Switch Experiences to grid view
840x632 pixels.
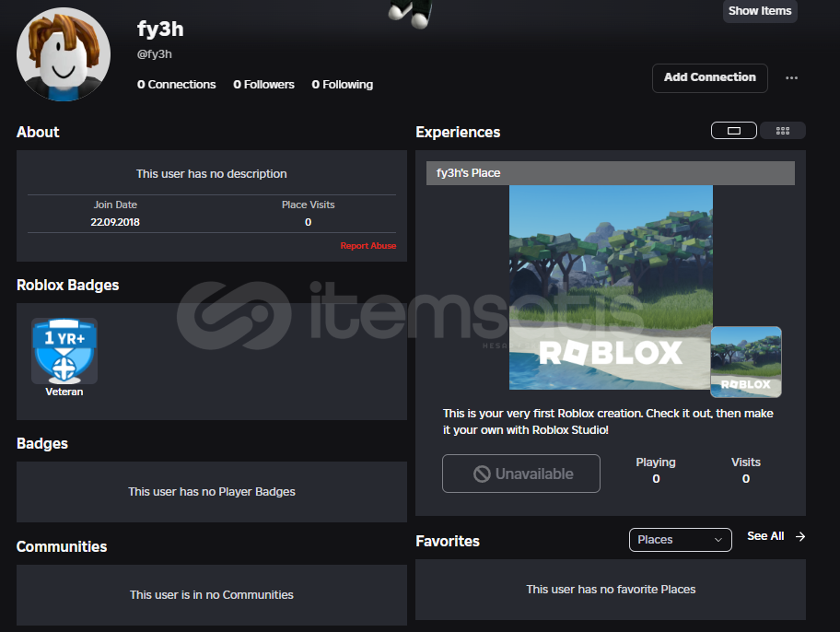(783, 131)
